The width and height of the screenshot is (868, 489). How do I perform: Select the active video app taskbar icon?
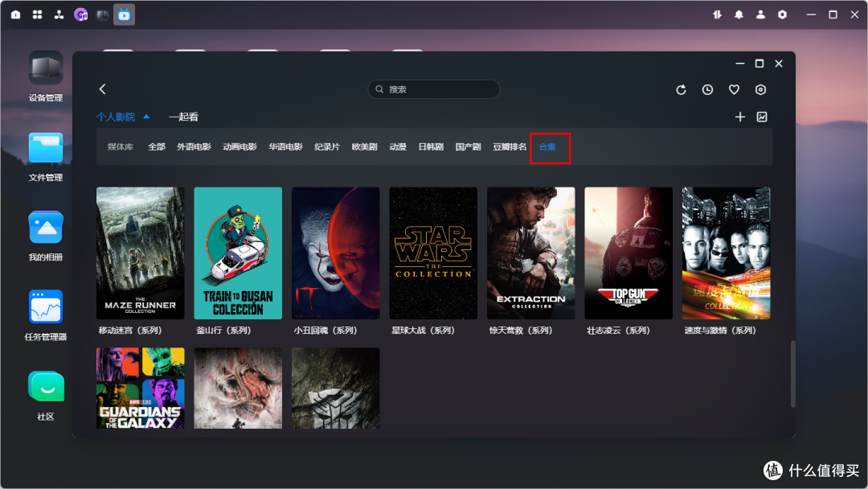[x=124, y=15]
